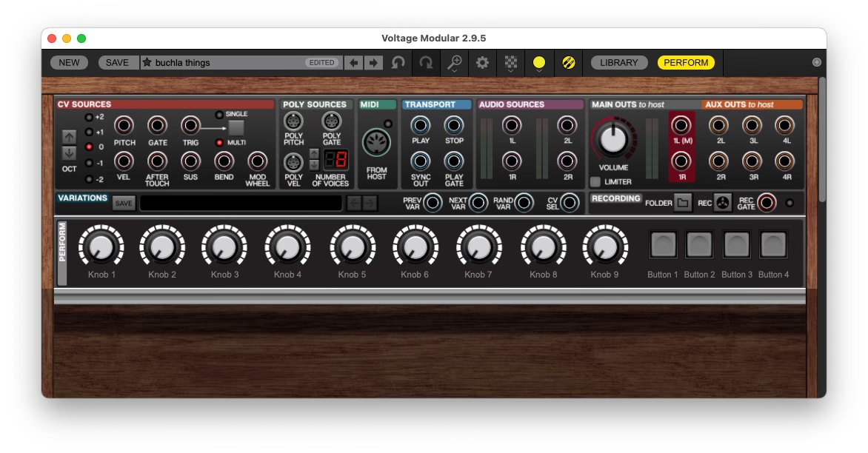Click the audio source 2R jack
The image size is (868, 453).
(567, 161)
